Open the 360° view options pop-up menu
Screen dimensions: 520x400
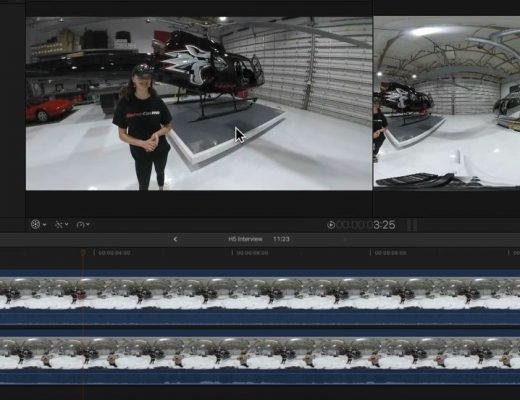coord(38,225)
